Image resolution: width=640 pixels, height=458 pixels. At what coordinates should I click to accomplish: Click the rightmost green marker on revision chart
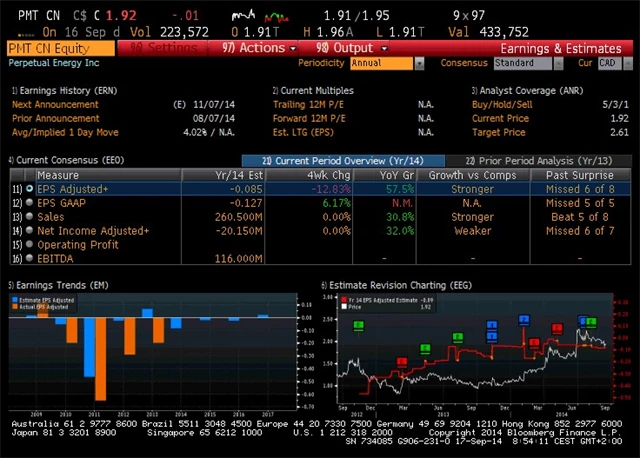click(591, 322)
